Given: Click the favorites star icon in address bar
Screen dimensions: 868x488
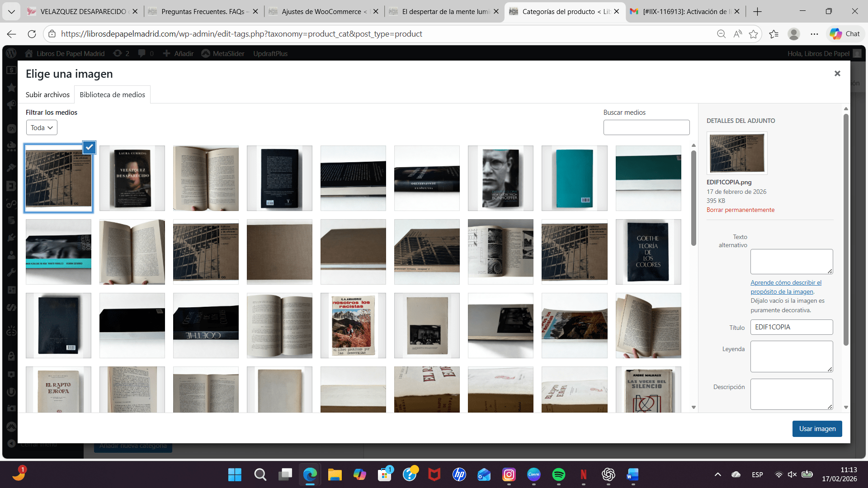Looking at the screenshot, I should click(753, 34).
